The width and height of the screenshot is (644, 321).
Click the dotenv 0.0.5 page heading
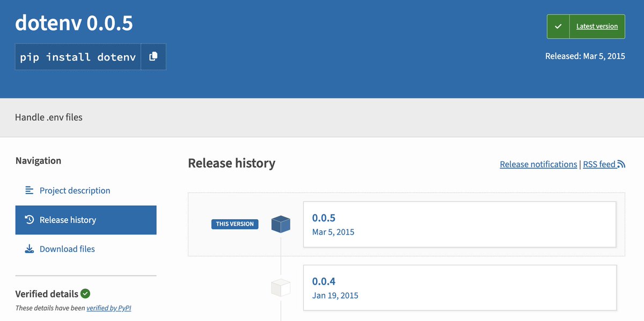click(74, 23)
